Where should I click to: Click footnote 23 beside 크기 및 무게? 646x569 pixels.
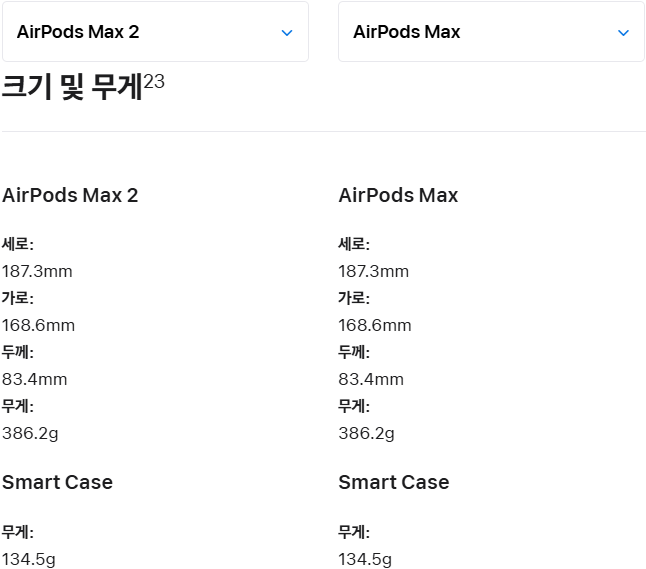pos(154,81)
